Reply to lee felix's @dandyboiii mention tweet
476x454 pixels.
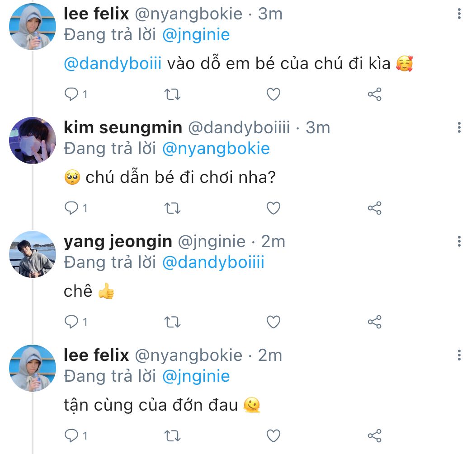pos(71,94)
